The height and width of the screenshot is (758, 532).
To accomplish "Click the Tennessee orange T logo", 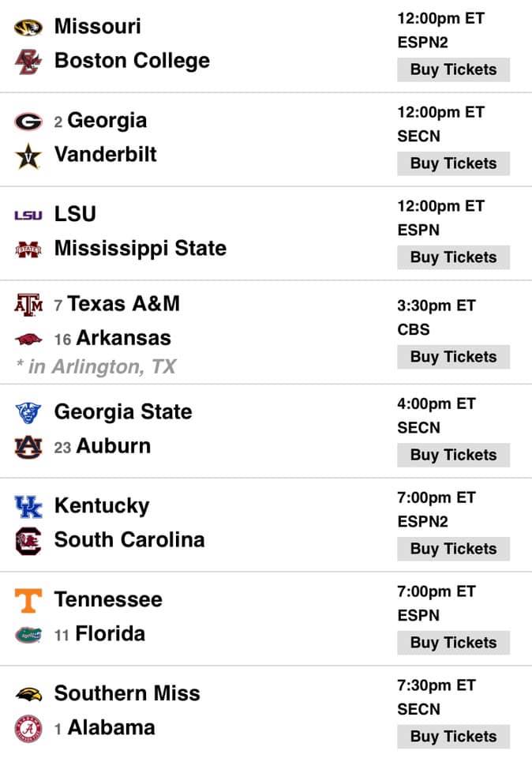I will [28, 600].
